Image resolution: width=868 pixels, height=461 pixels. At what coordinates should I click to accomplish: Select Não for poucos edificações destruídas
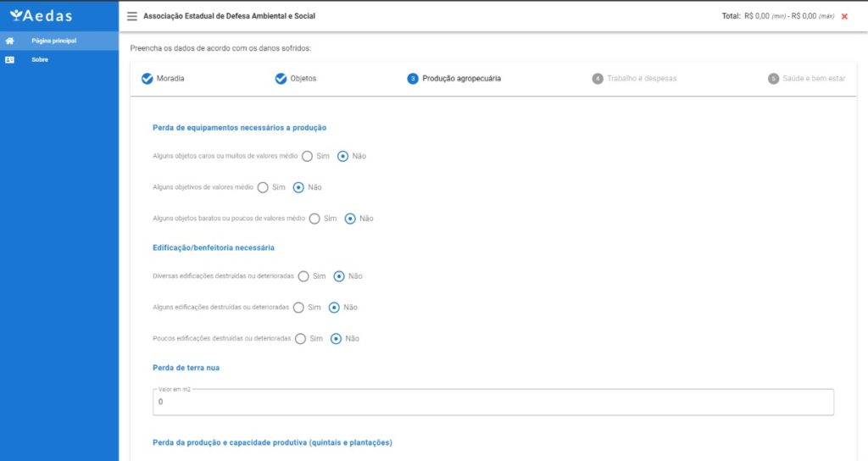point(336,339)
